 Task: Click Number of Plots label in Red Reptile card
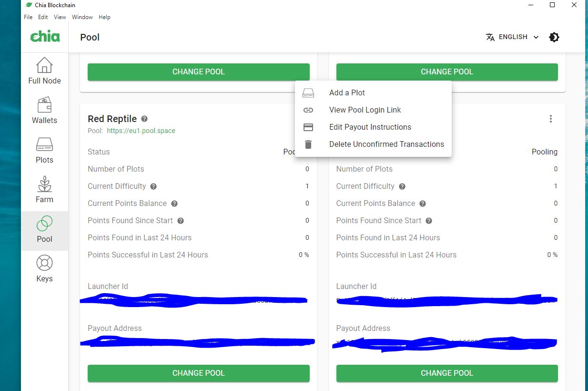pos(116,169)
